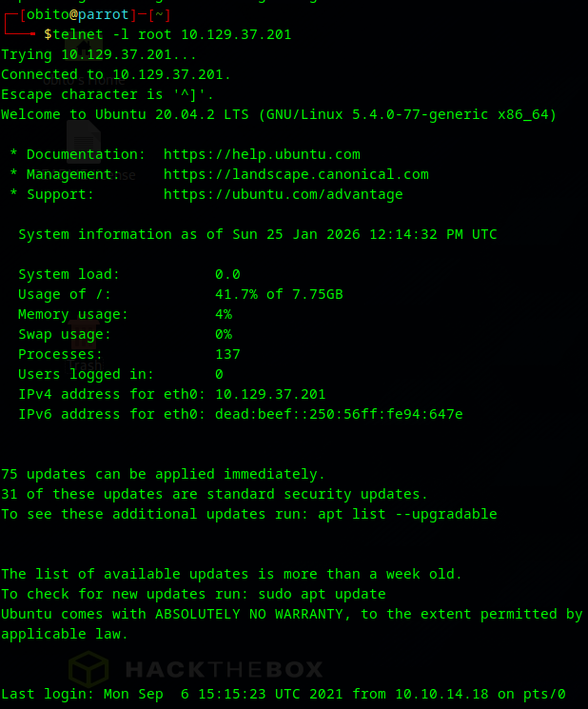Click the '75 updates can be applied' line
This screenshot has height=709, width=588.
[x=163, y=474]
